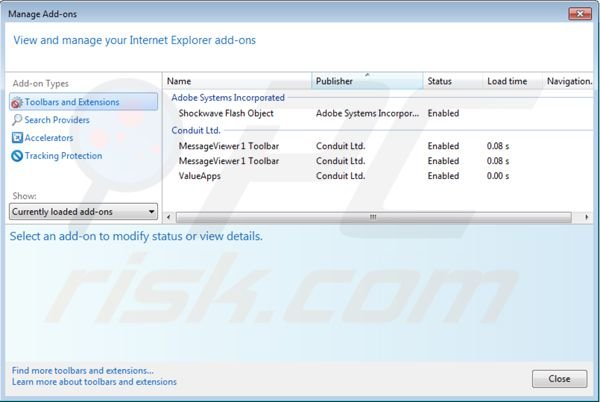
Task: Click the Search Providers magnifier icon
Action: tap(17, 120)
